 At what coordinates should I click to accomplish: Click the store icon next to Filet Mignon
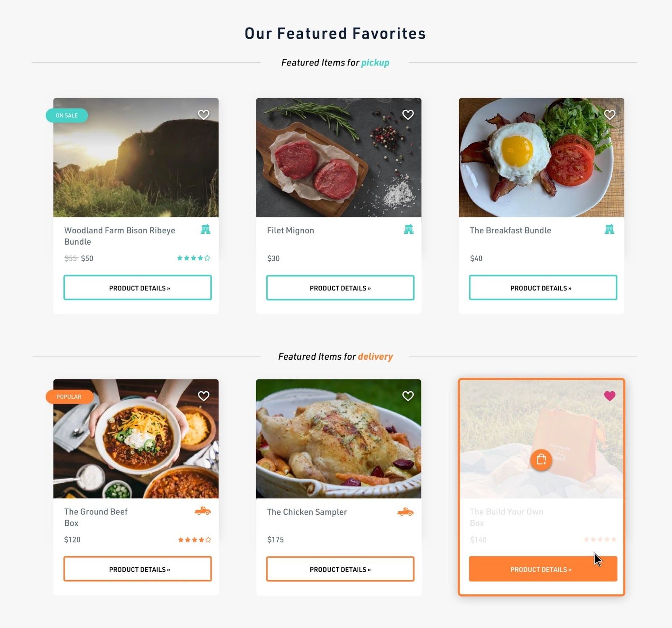click(409, 229)
